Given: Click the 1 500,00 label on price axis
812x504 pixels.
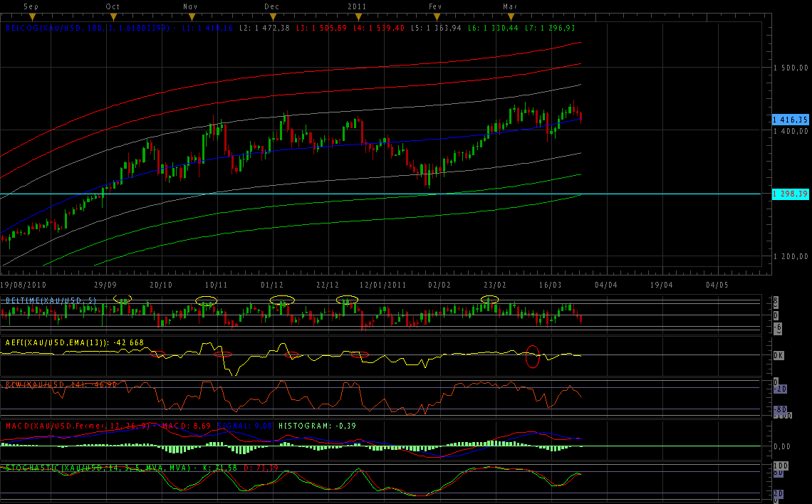Looking at the screenshot, I should pyautogui.click(x=791, y=68).
